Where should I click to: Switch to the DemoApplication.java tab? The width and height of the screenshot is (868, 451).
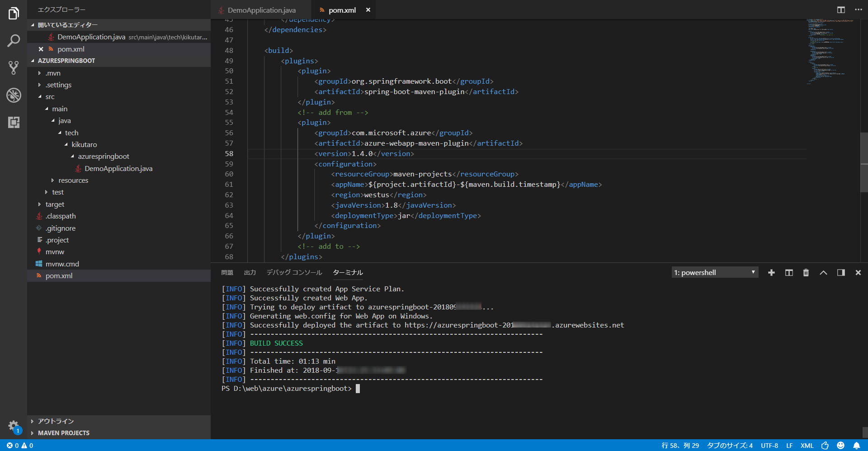261,10
